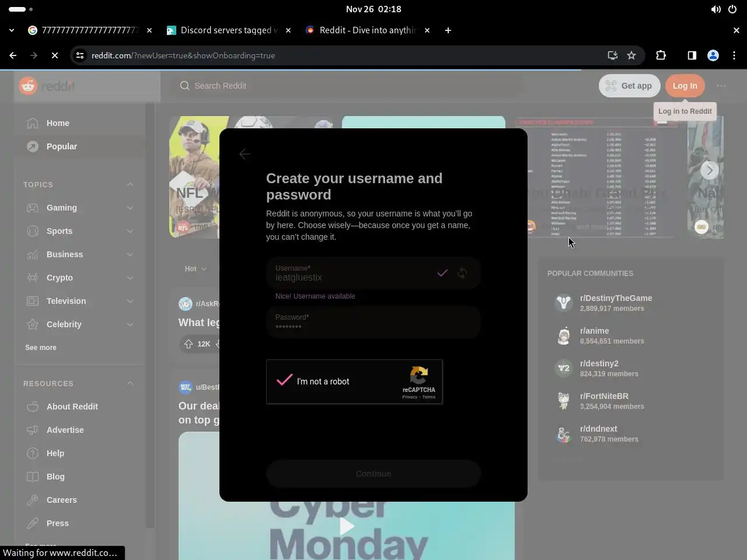Close the Discord servers tab
This screenshot has width=747, height=560.
click(x=288, y=30)
